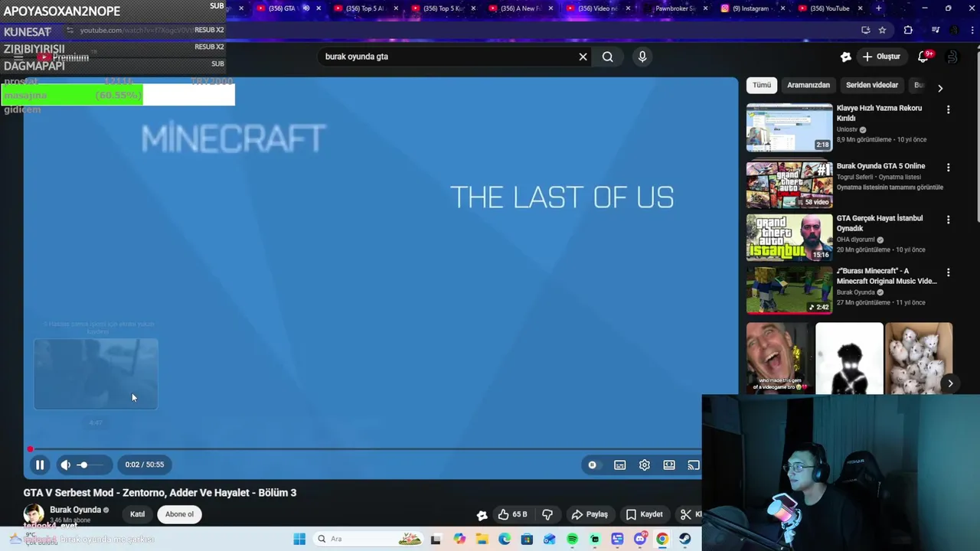Open Steam from the taskbar
This screenshot has height=551, width=980.
point(684,539)
